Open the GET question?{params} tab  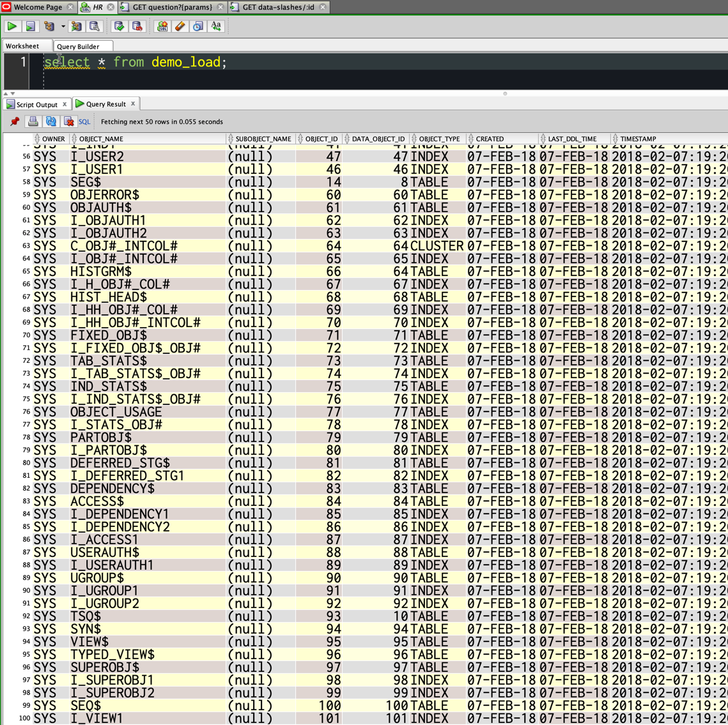click(173, 7)
